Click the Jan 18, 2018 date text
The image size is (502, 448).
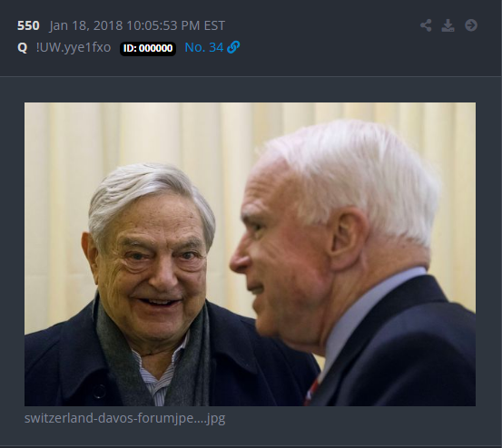click(86, 25)
